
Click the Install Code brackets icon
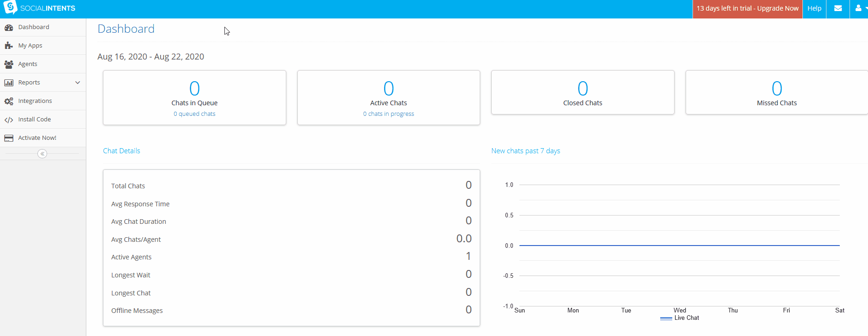(x=9, y=120)
